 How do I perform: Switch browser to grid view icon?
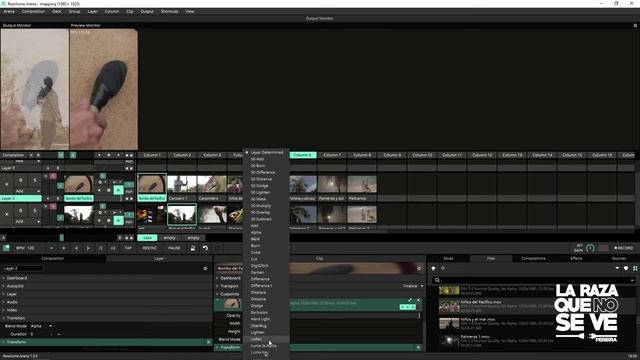click(x=635, y=268)
